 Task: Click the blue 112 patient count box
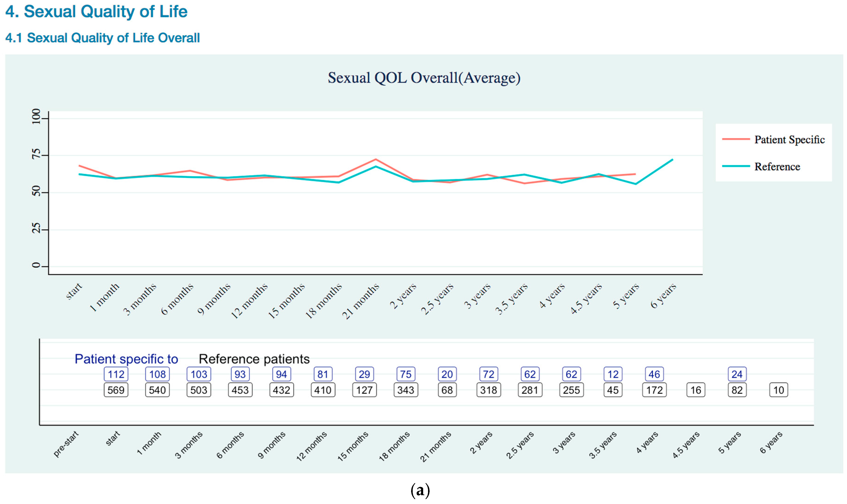(116, 374)
